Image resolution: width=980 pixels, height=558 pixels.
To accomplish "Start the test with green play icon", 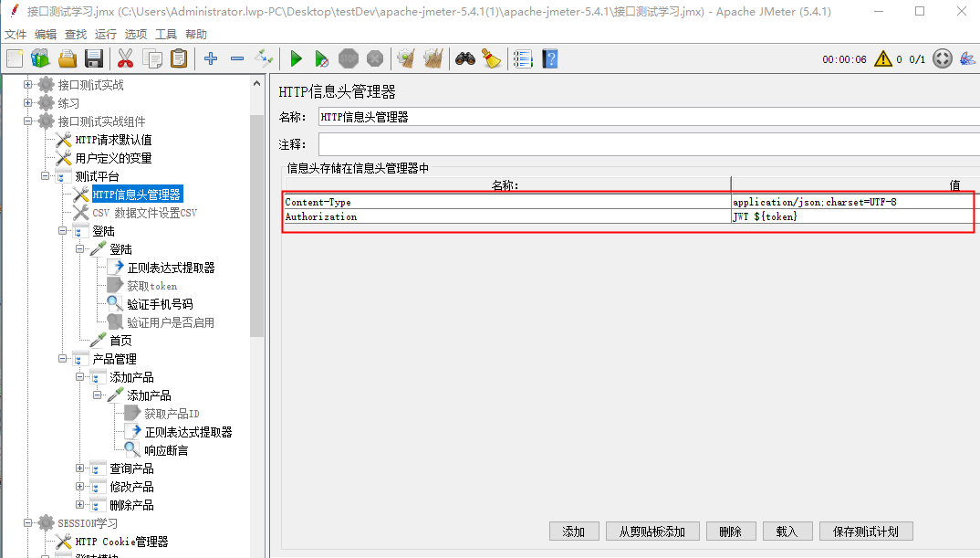I will point(296,58).
